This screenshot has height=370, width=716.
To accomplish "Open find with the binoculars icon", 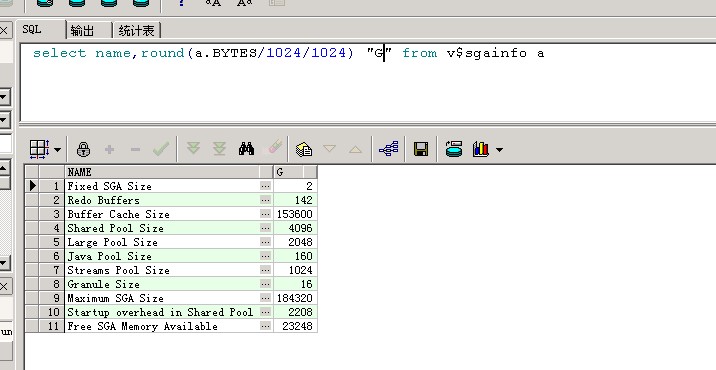I will click(x=247, y=149).
